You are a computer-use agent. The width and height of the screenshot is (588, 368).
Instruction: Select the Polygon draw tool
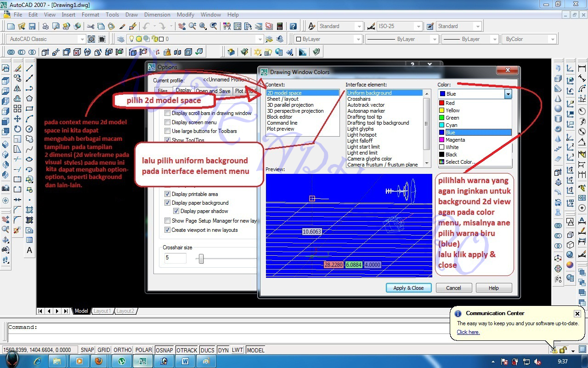tap(29, 98)
